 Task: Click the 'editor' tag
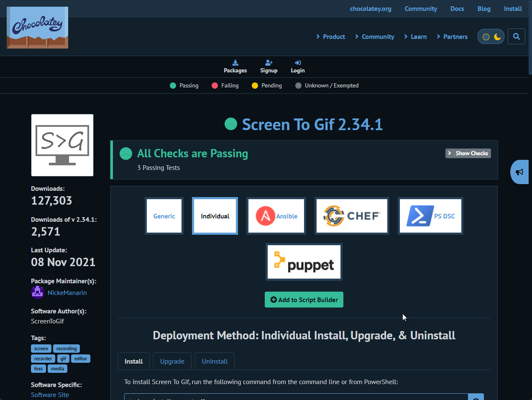point(81,358)
